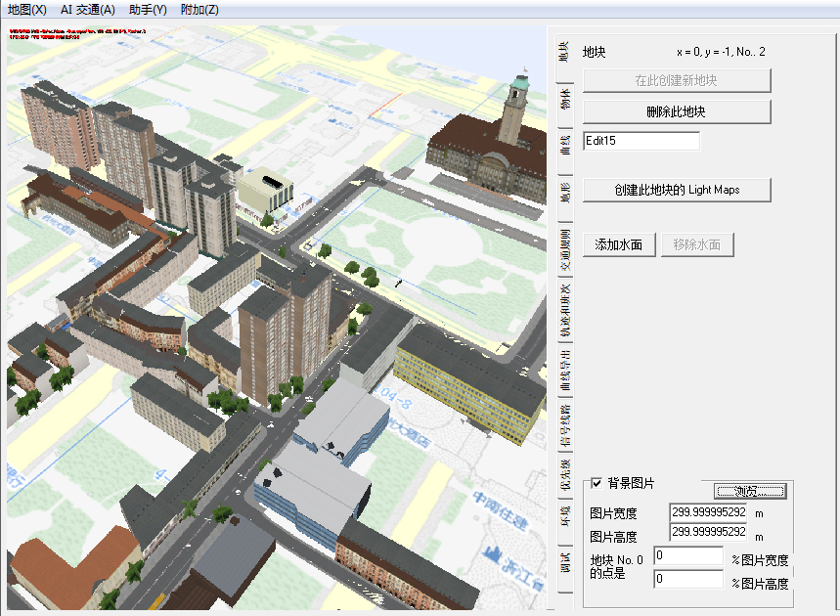Viewport: 840px width, 616px height.
Task: Open the AI 交通(A) menu
Action: click(87, 9)
